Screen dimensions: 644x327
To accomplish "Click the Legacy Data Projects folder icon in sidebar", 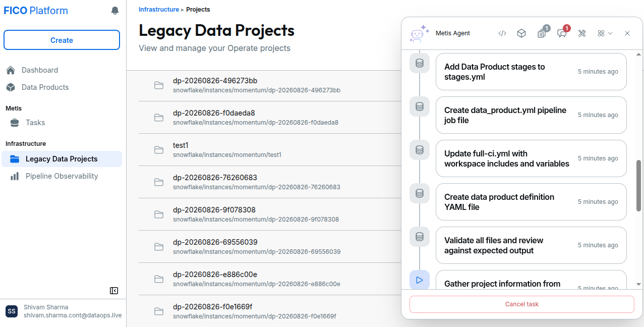I will click(x=15, y=159).
